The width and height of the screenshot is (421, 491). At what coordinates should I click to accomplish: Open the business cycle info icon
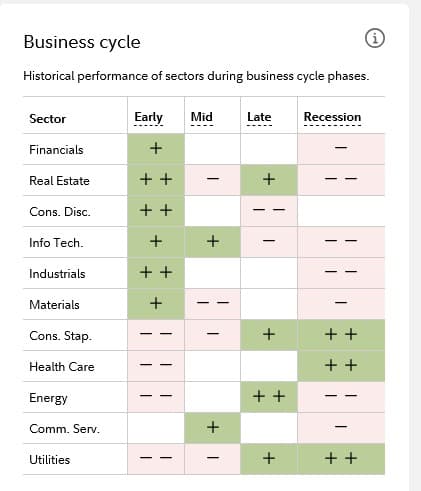(375, 38)
